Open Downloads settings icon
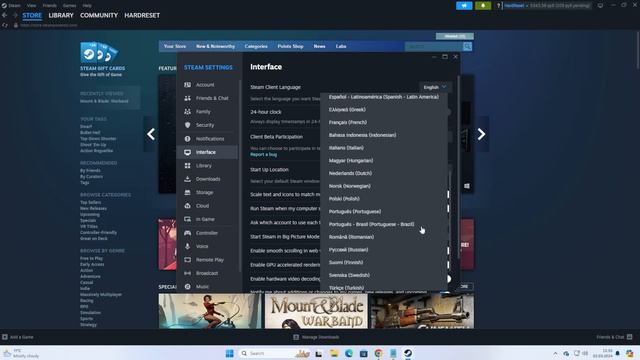This screenshot has height=360, width=640. click(187, 179)
